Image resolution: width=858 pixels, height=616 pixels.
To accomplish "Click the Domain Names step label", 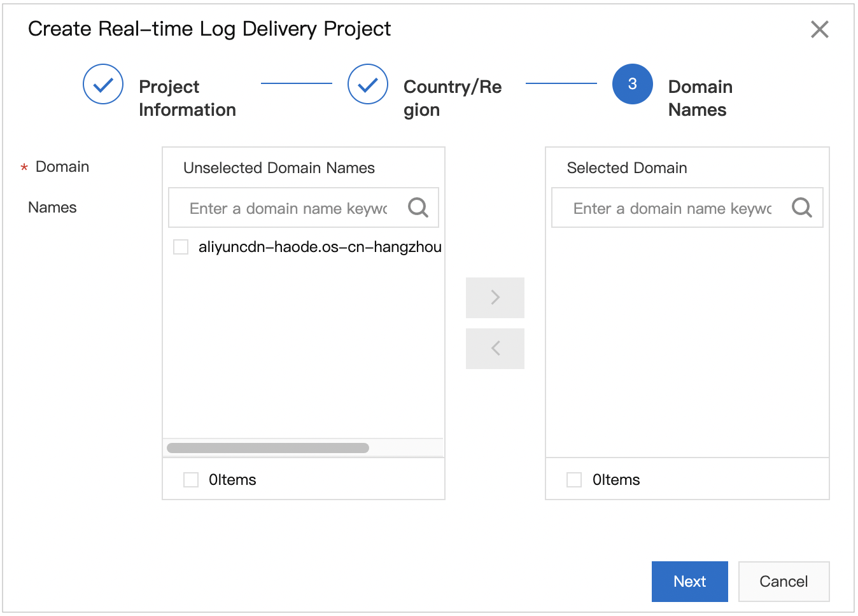I will click(700, 98).
